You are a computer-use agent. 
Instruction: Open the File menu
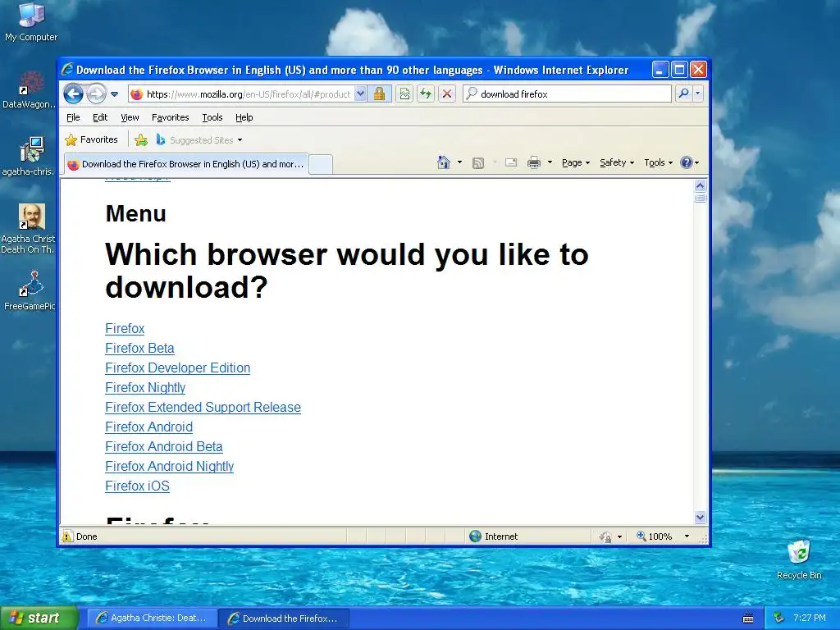click(x=73, y=117)
